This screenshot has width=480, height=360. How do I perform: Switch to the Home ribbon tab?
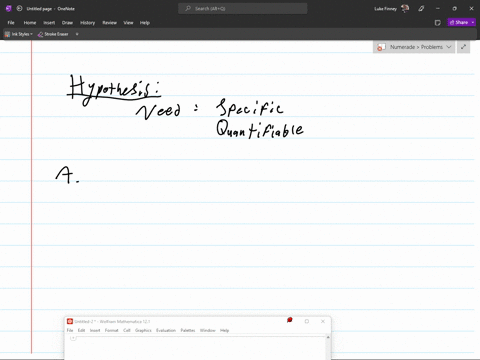30,23
